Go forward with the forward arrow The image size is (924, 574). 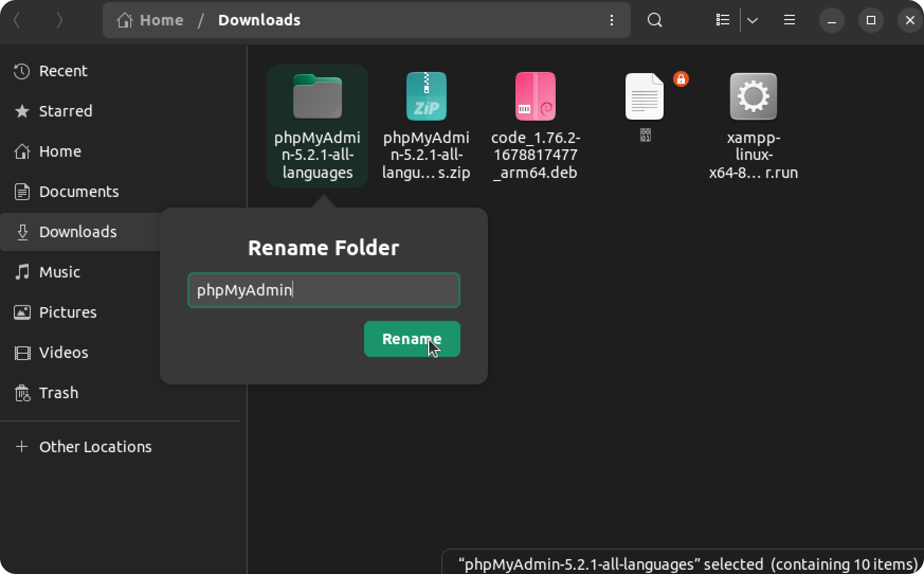[x=59, y=20]
